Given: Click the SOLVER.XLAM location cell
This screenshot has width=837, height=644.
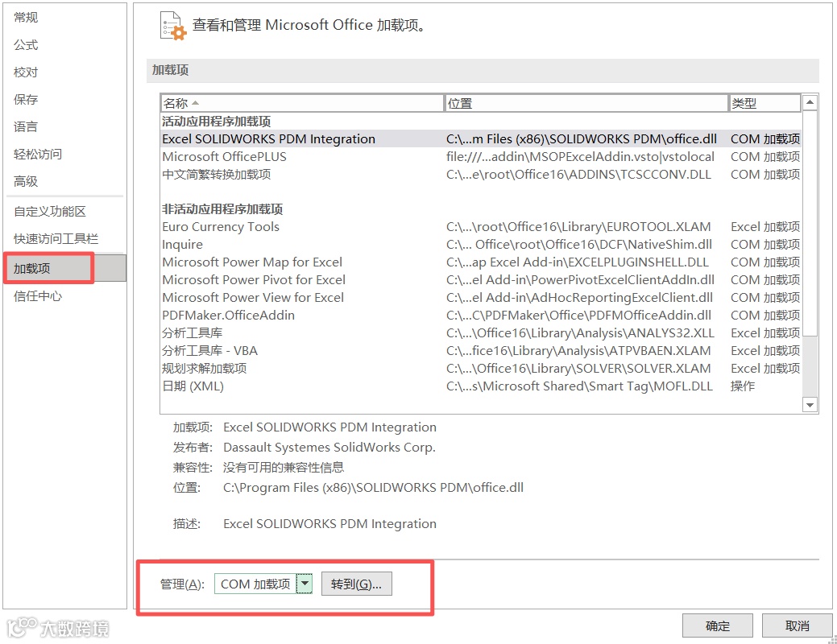Looking at the screenshot, I should 578,368.
